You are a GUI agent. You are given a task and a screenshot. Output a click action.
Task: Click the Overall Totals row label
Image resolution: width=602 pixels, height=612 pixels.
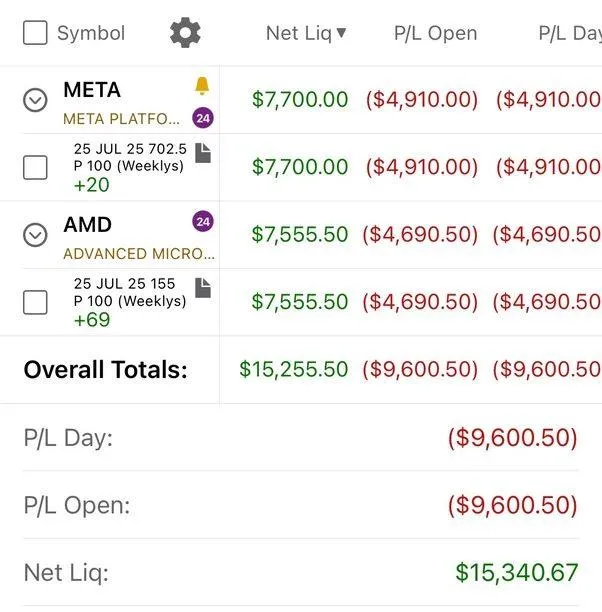[106, 370]
